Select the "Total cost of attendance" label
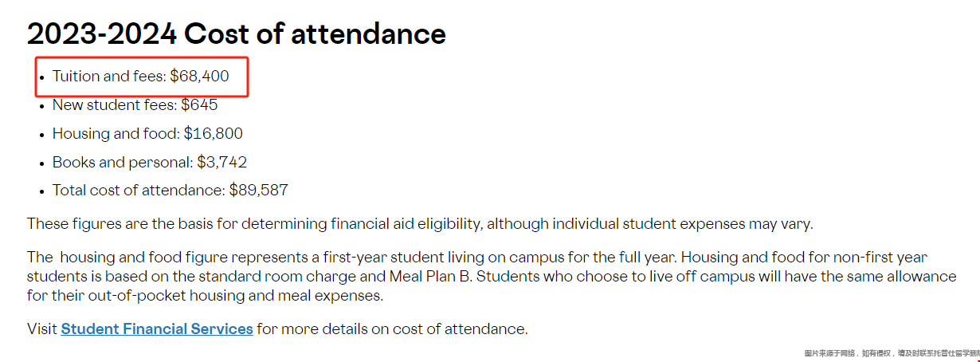This screenshot has height=362, width=980. point(139,191)
